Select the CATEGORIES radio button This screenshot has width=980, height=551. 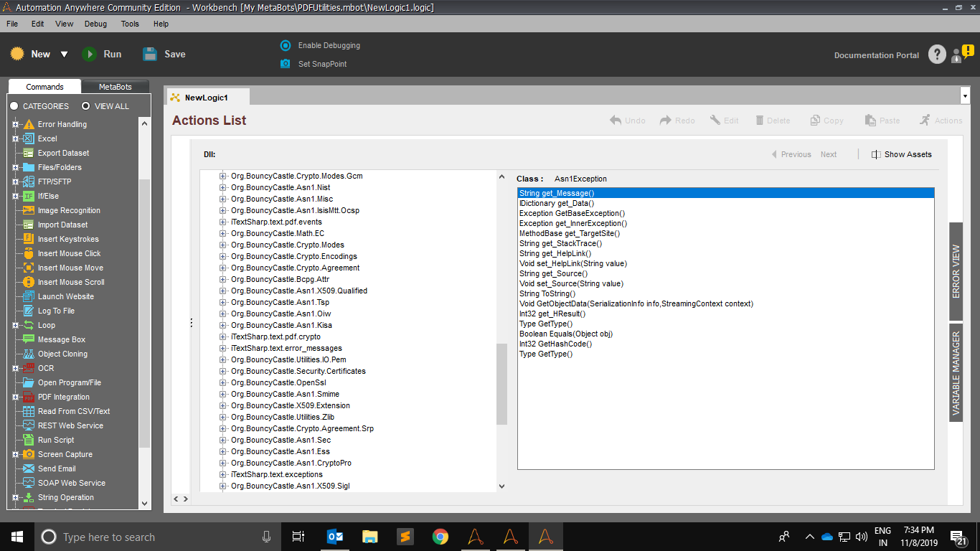coord(14,106)
